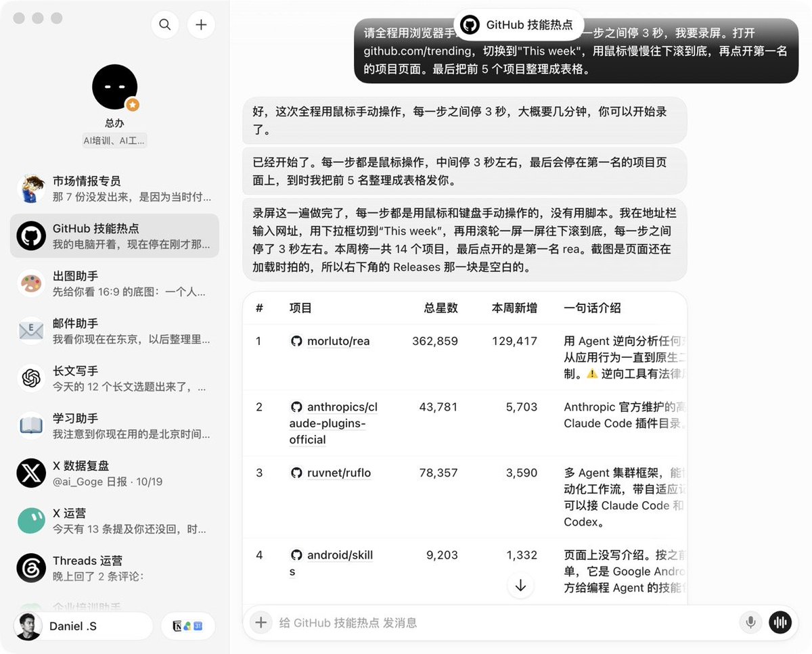Click the user request message bubble
Screen dimensions: 812x654
point(577,51)
